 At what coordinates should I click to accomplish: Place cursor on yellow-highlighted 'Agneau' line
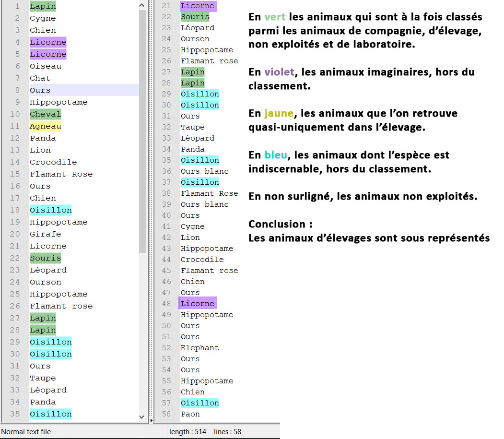click(x=45, y=126)
